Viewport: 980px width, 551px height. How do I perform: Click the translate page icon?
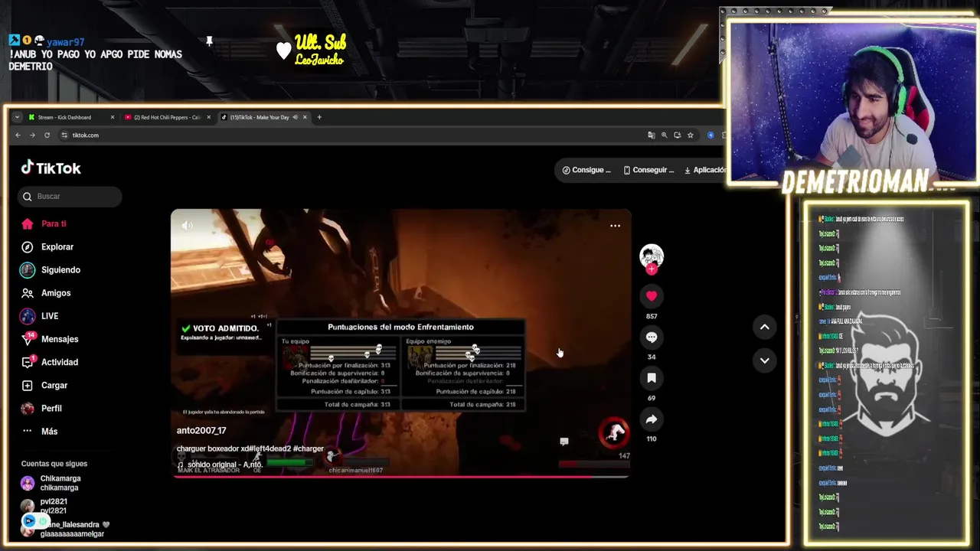[x=652, y=135]
